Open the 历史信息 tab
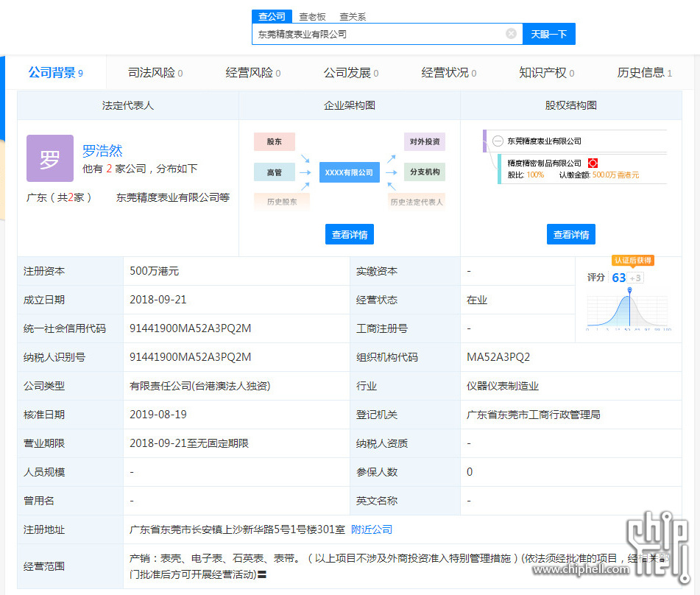 pos(644,72)
